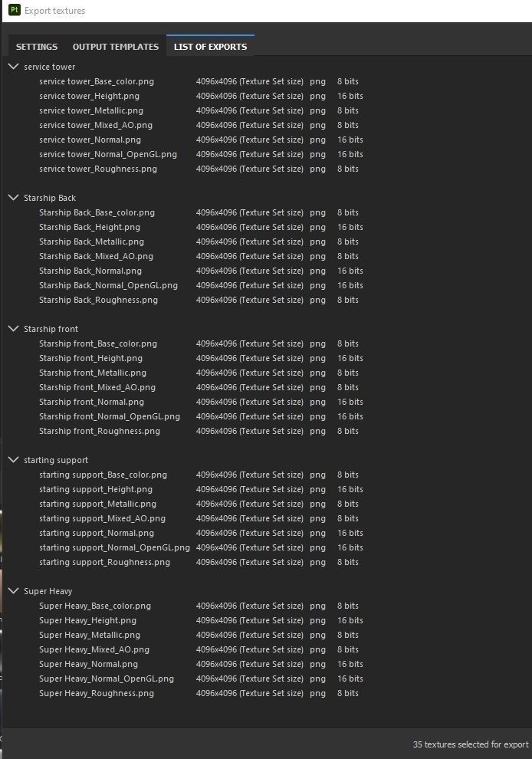Viewport: 532px width, 759px height.
Task: Select Starship Back_Normal_OpenGL.png file row
Action: coord(108,285)
